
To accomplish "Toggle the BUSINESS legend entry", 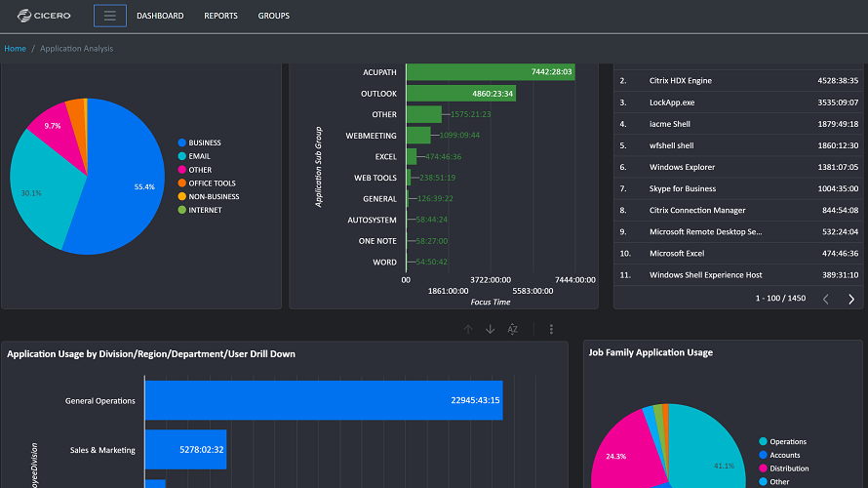I will tap(199, 142).
